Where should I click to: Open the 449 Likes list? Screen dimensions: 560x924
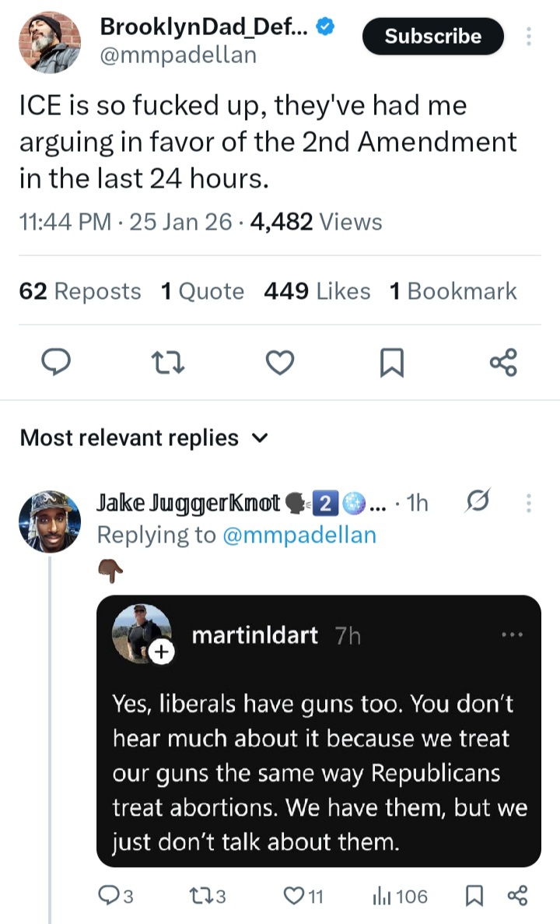click(317, 291)
